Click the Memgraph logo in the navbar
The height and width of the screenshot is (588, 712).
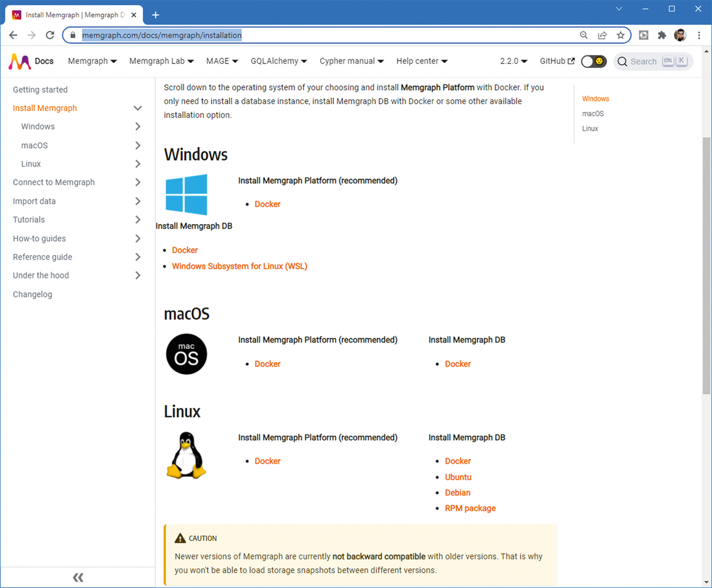click(20, 61)
